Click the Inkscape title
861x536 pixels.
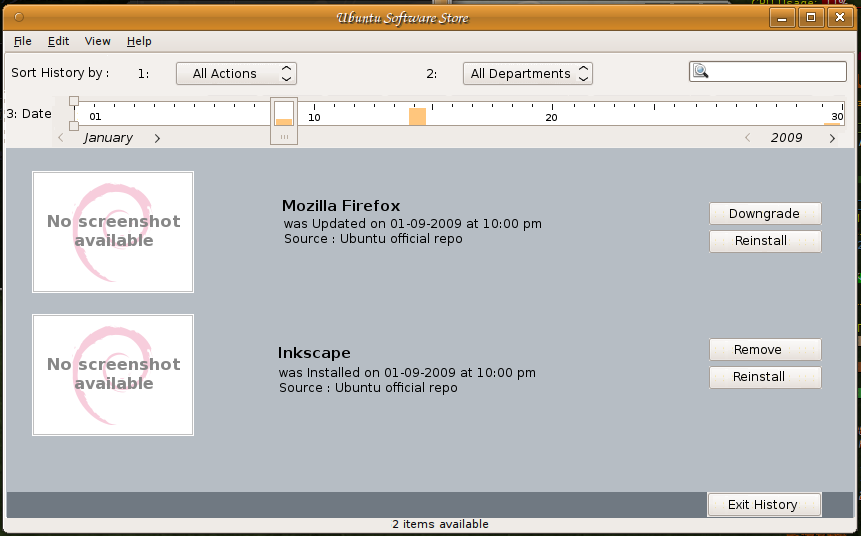pos(314,353)
